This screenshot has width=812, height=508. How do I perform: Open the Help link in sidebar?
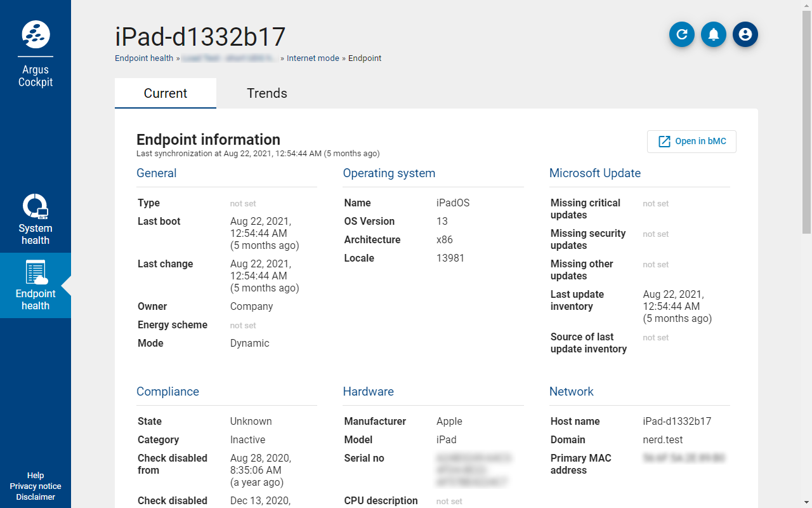(36, 476)
